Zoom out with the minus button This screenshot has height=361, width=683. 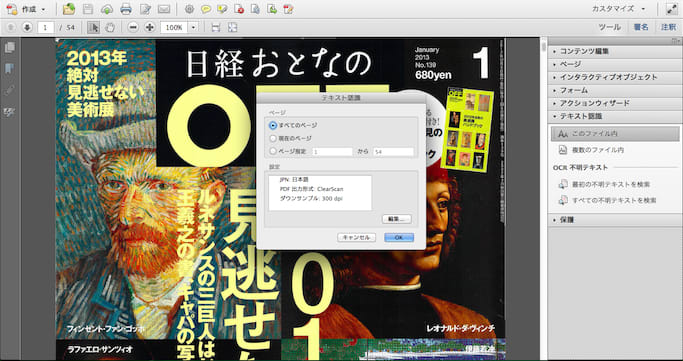point(133,27)
